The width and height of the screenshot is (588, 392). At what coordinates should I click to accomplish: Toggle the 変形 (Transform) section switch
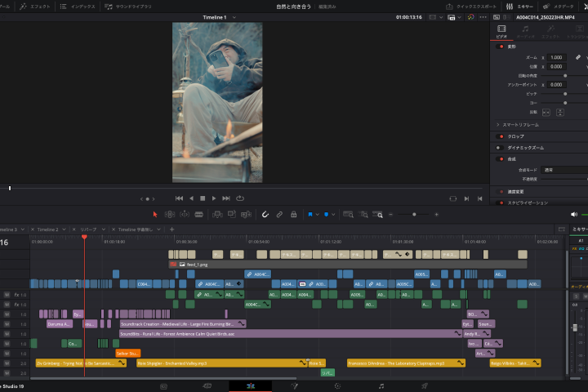[500, 47]
